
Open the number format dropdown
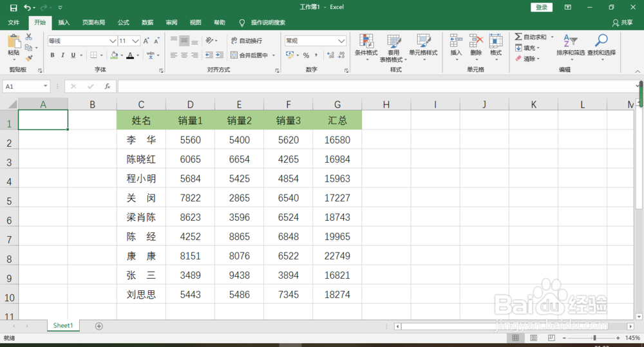coord(341,41)
